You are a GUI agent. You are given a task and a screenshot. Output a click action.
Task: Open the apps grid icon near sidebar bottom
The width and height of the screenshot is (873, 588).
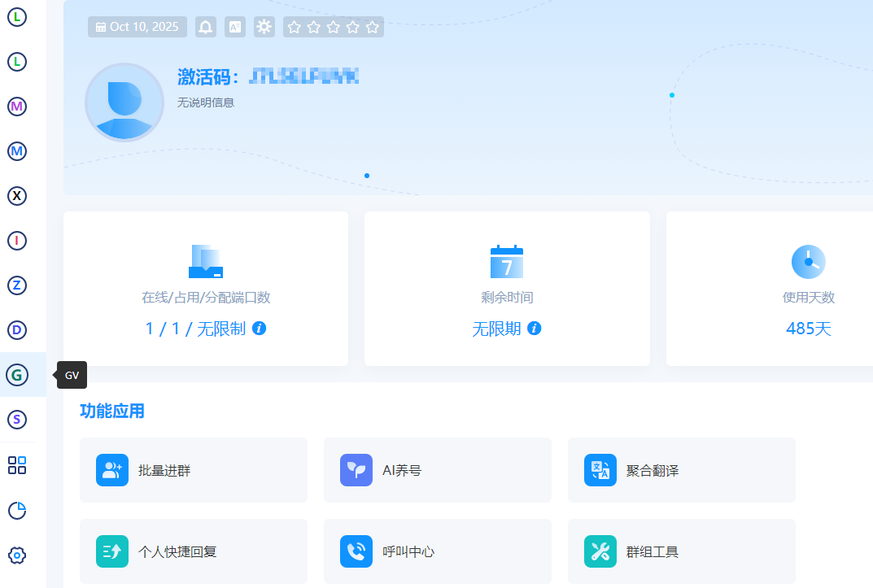(16, 464)
